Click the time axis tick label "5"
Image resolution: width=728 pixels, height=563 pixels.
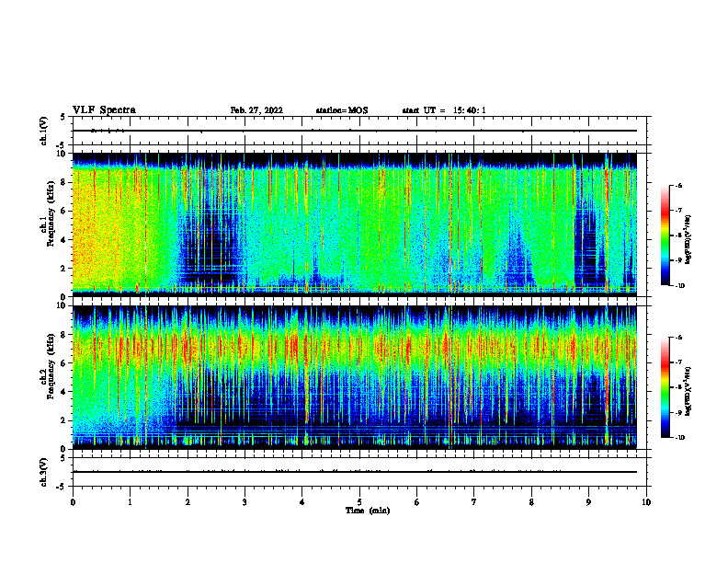[359, 502]
